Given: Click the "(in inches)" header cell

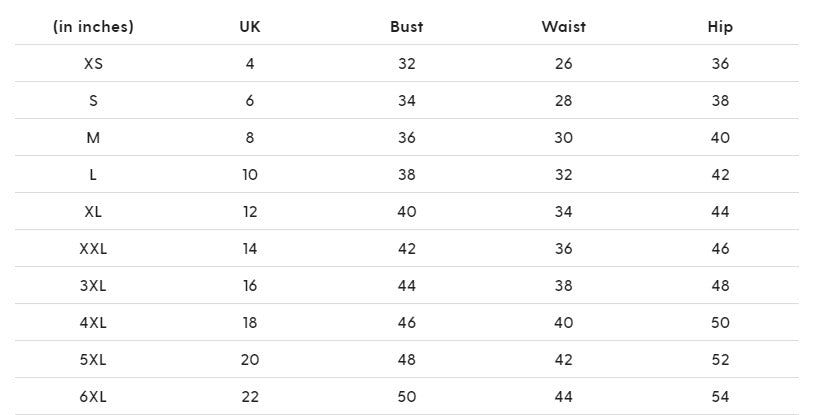Looking at the screenshot, I should [93, 27].
